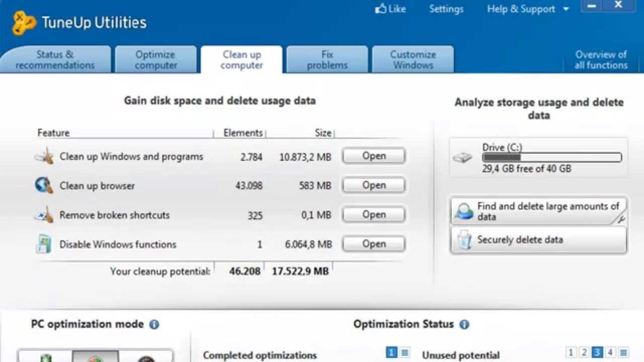This screenshot has height=362, width=644.
Task: Sort by the Size column header
Action: [x=323, y=133]
